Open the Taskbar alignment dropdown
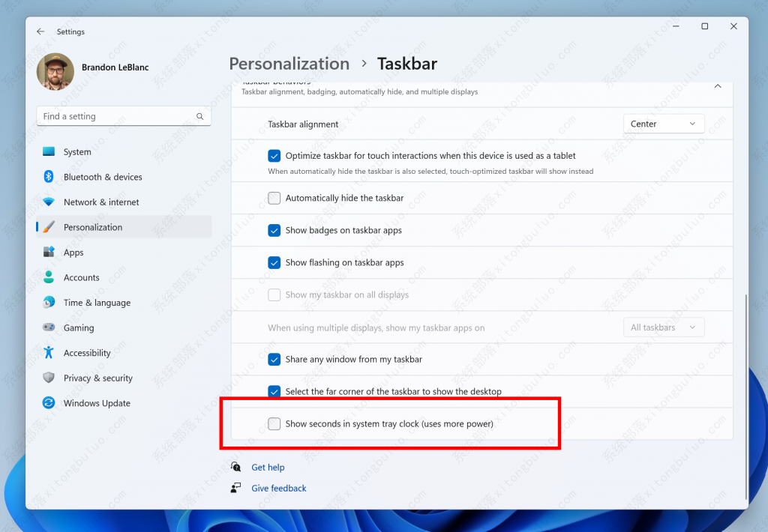Viewport: 768px width, 532px height. [x=664, y=123]
